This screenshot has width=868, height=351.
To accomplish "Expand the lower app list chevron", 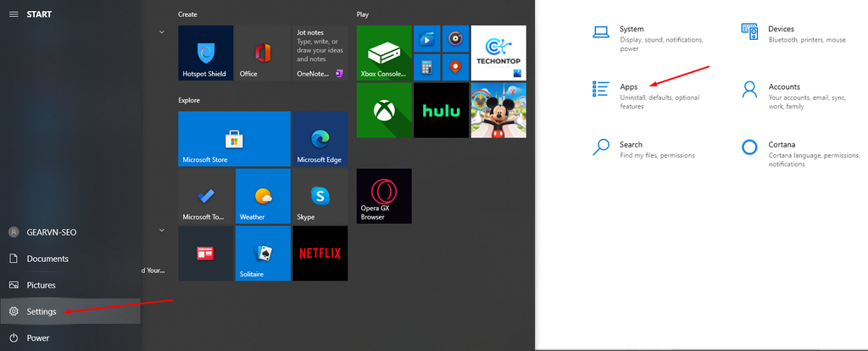I will (162, 230).
